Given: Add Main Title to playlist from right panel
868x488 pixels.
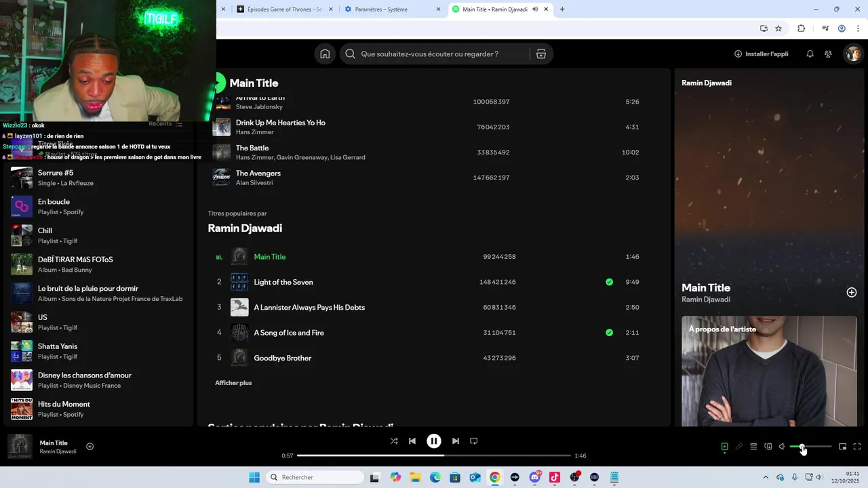Looking at the screenshot, I should point(852,292).
